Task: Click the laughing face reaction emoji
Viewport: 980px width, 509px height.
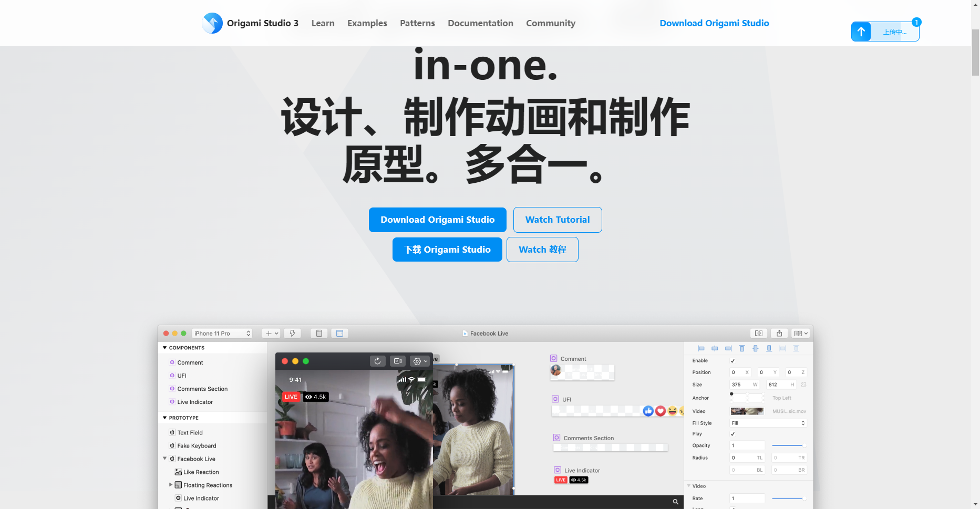Action: pyautogui.click(x=672, y=411)
